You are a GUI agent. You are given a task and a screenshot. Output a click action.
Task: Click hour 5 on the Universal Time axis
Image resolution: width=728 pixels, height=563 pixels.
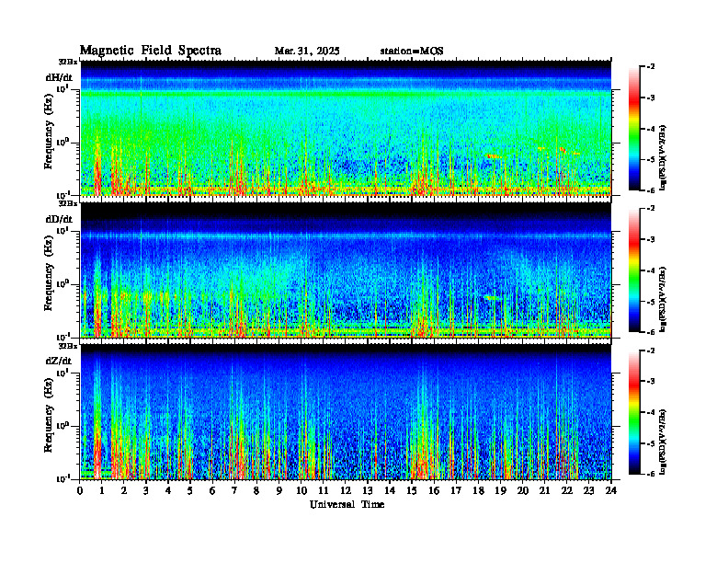pyautogui.click(x=190, y=490)
